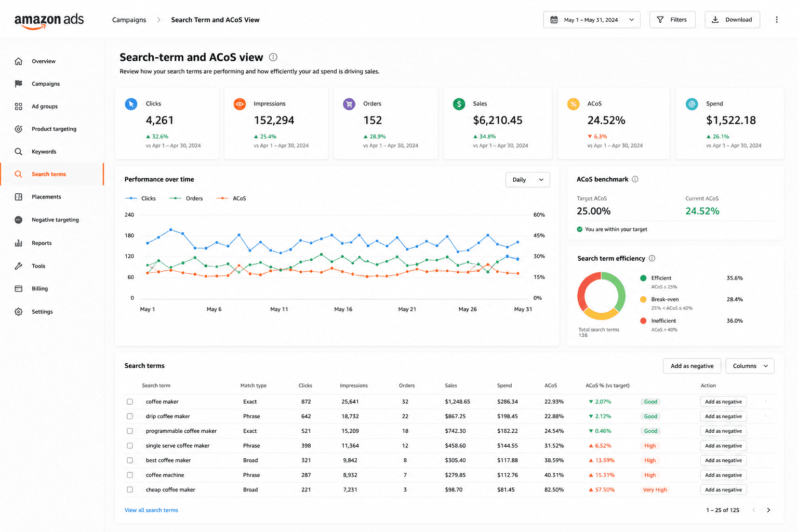Toggle the Clicks series in chart legend

click(x=140, y=198)
